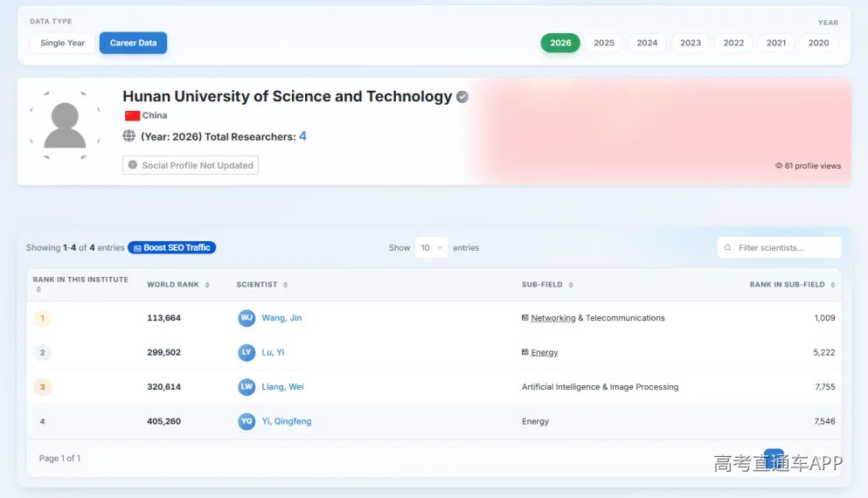Click the institute profile placeholder avatar
This screenshot has height=498, width=868.
(65, 126)
